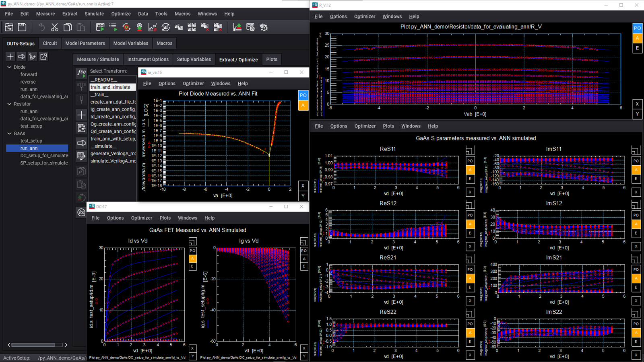The height and width of the screenshot is (362, 644).
Task: Open the debug bug icon on the toolbar
Action: 264,27
